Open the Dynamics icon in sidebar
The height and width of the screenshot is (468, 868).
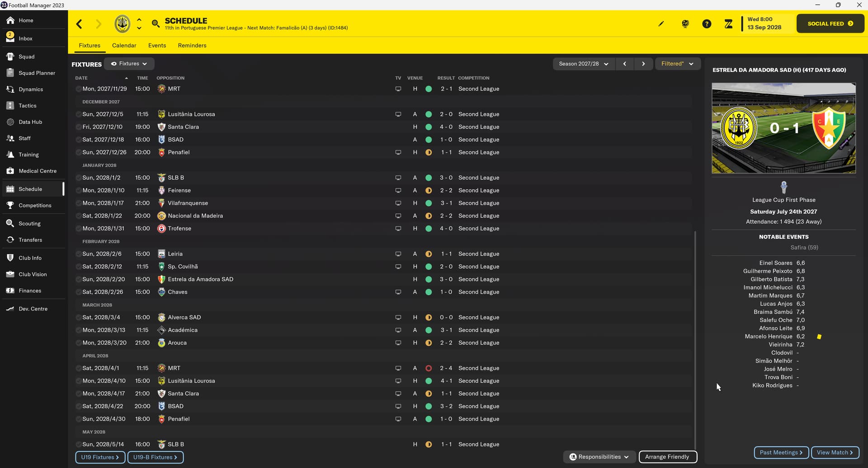point(10,89)
